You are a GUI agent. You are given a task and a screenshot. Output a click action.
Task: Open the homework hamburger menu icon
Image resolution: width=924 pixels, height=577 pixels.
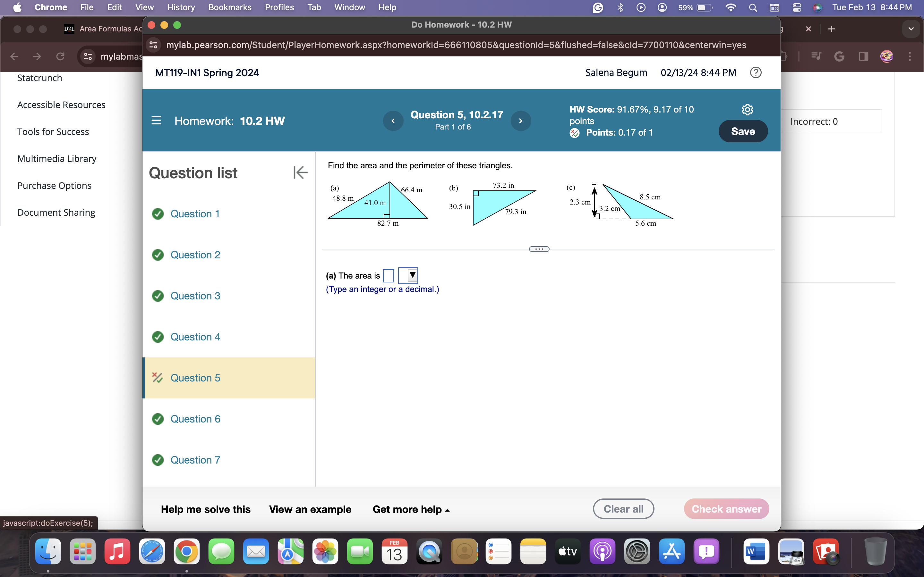pos(156,121)
